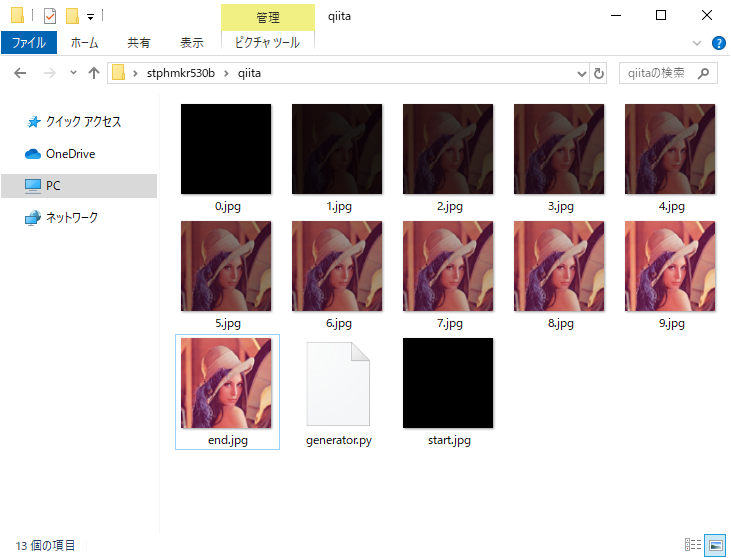
Task: Select the start.jpg thumbnail
Action: tap(448, 383)
